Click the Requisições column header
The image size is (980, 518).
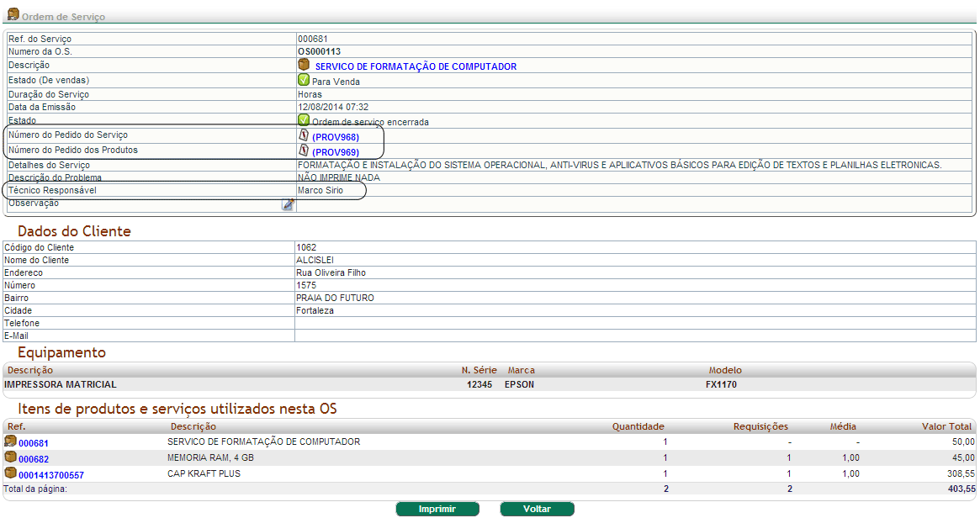point(760,426)
